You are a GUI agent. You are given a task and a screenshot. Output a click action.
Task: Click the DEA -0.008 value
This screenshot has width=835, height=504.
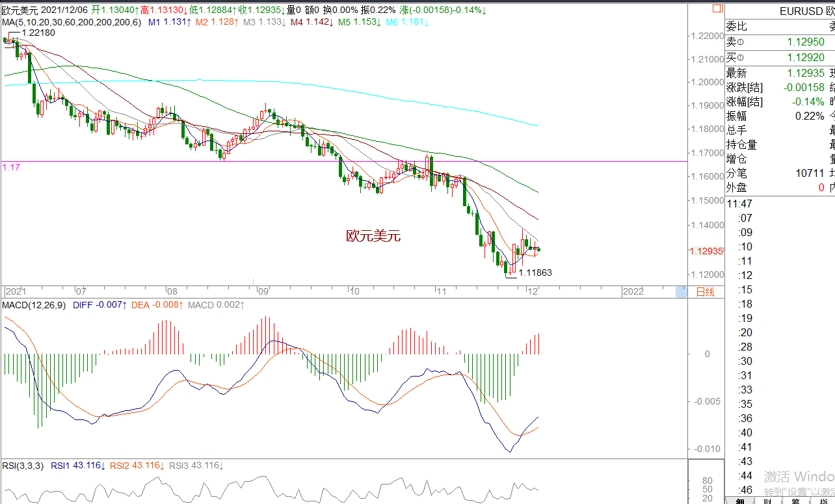(157, 304)
